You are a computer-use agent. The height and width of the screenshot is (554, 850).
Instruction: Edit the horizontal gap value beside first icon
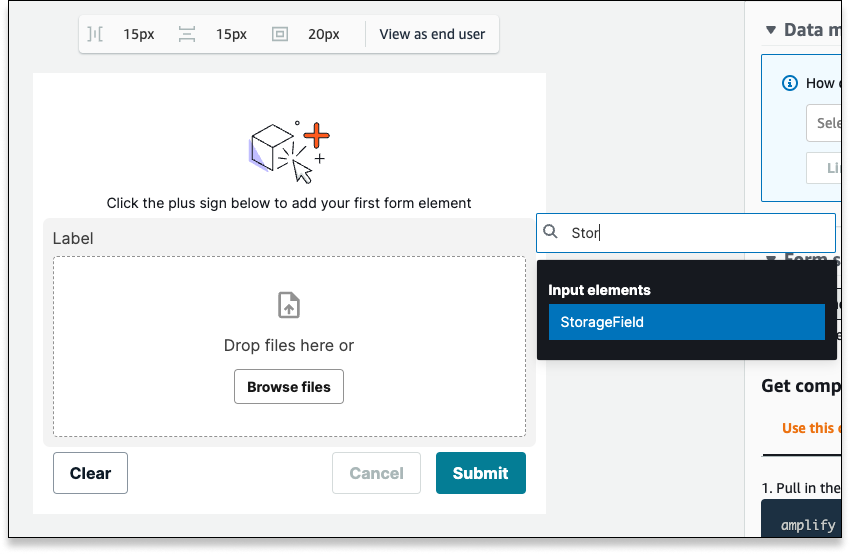pyautogui.click(x=139, y=35)
